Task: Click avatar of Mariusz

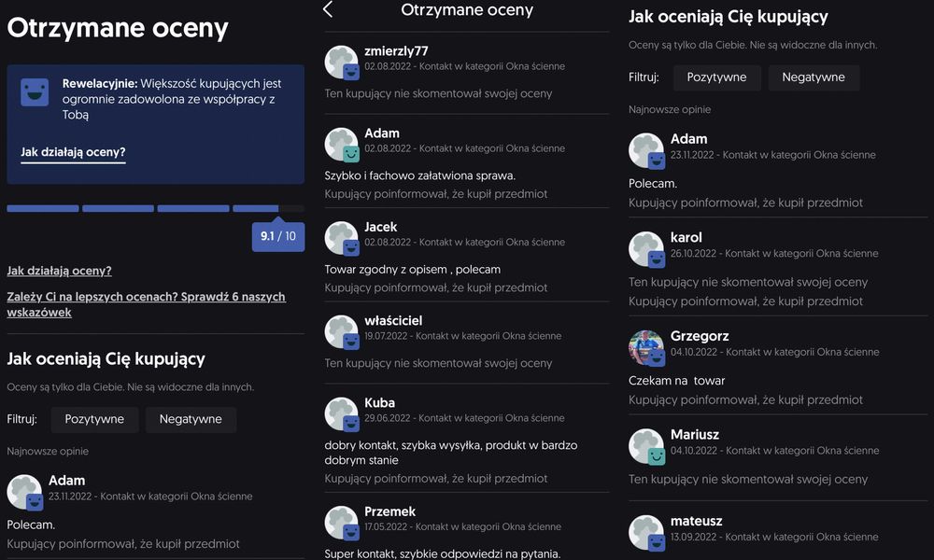Action: click(646, 446)
